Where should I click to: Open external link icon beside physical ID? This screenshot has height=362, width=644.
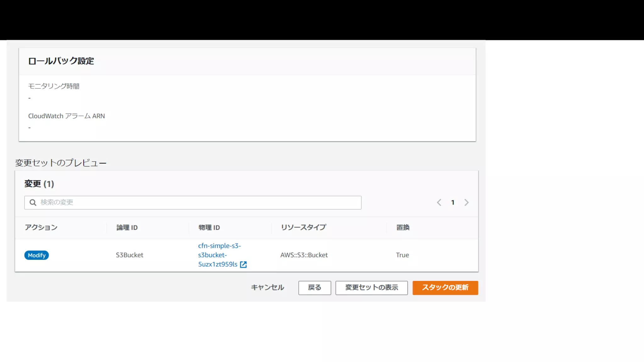coord(243,265)
